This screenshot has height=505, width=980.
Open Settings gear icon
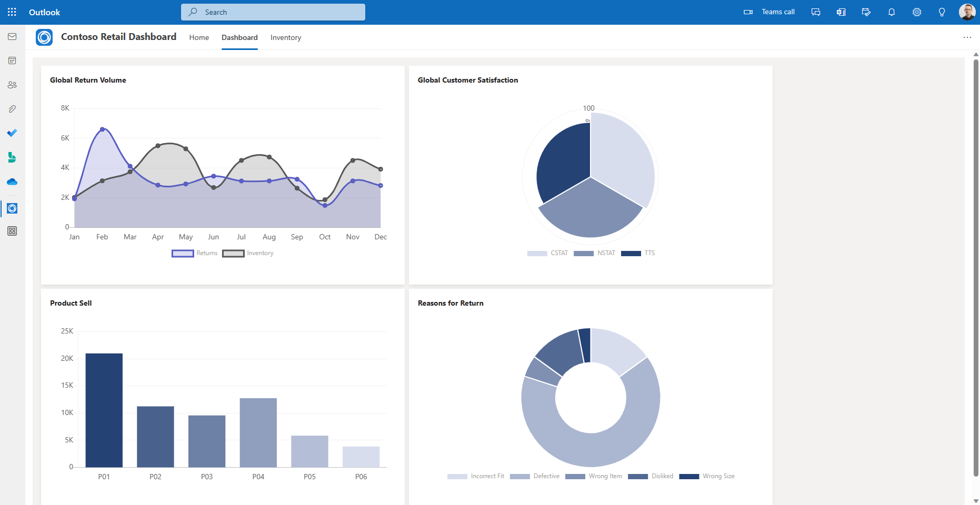[x=917, y=12]
